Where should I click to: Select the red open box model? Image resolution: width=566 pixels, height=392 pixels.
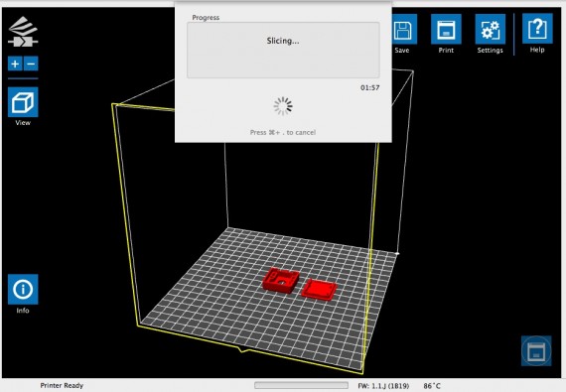coord(281,280)
